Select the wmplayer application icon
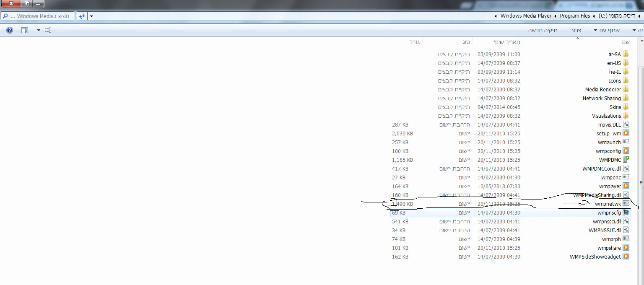 click(x=626, y=186)
